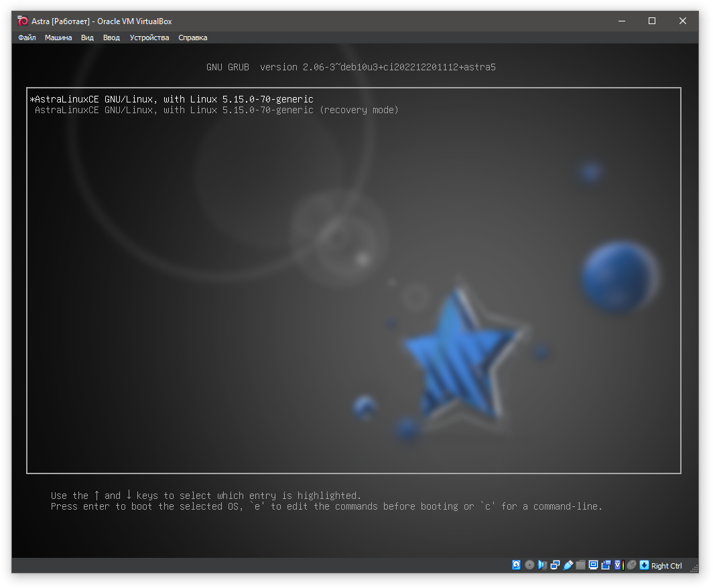This screenshot has width=713, height=588.
Task: Open the Машина menu
Action: click(x=58, y=38)
